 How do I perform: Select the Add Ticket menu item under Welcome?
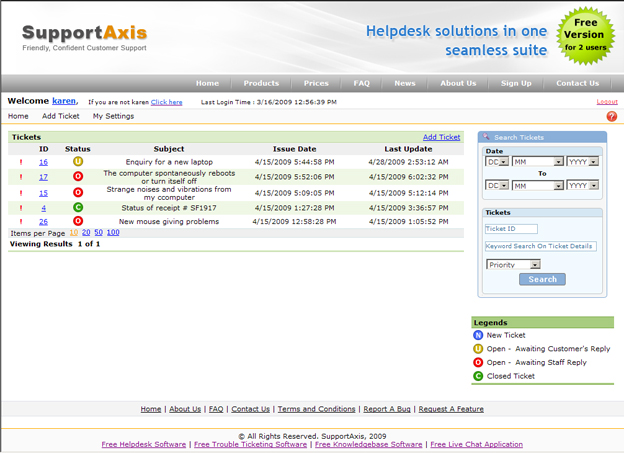coord(60,116)
